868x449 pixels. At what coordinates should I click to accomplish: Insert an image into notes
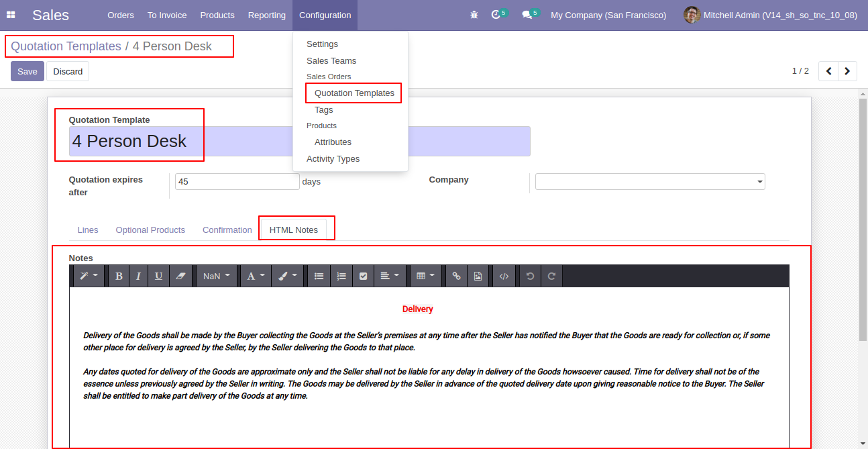[478, 276]
